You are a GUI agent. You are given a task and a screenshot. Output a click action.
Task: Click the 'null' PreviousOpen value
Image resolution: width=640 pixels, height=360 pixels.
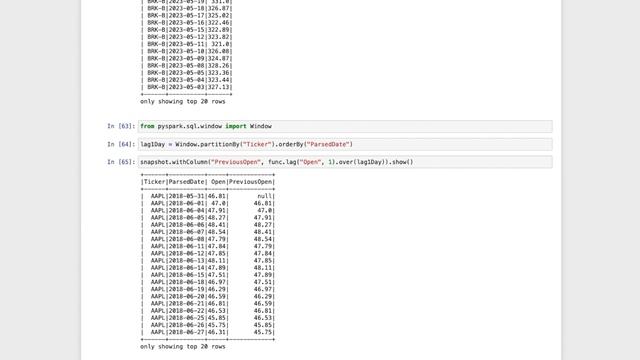tap(264, 196)
